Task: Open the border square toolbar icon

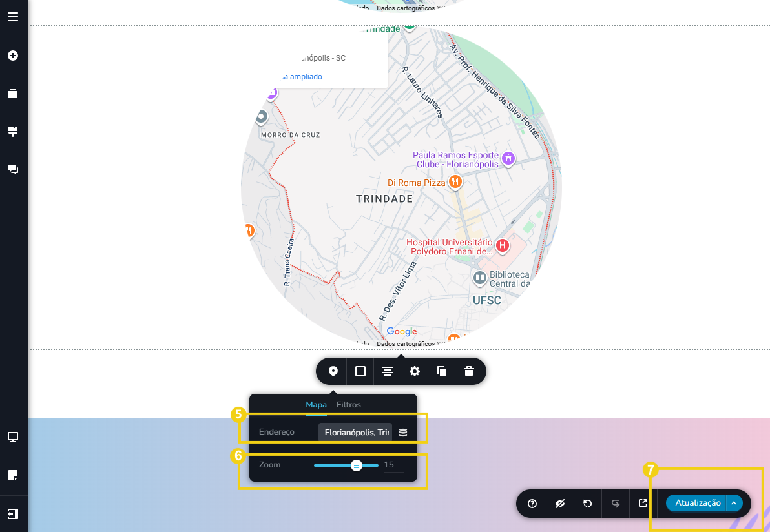Action: tap(360, 371)
